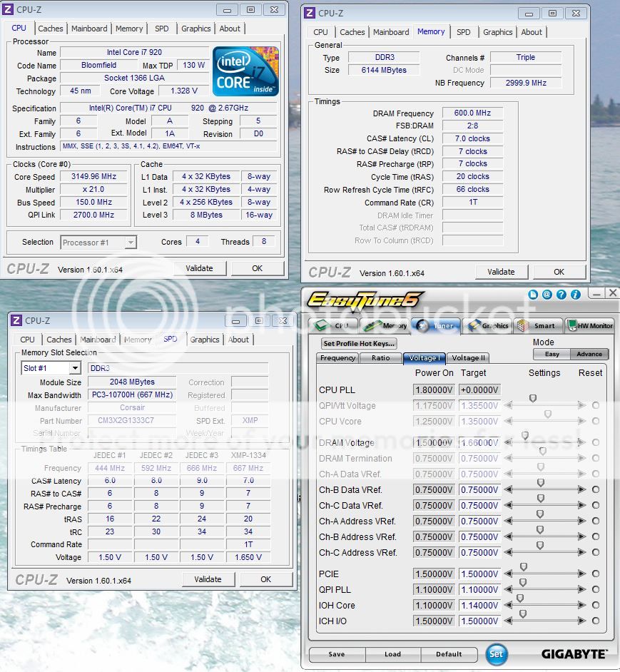The image size is (620, 672).
Task: Click the Ch-B Data VRef slider thumb
Action: (x=541, y=482)
